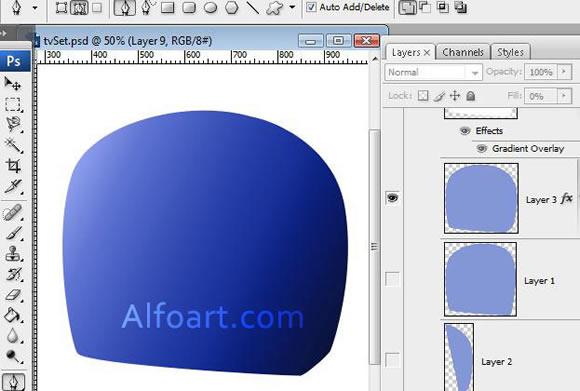Hide the Gradient Overlay effect
The width and height of the screenshot is (580, 391).
pyautogui.click(x=481, y=149)
